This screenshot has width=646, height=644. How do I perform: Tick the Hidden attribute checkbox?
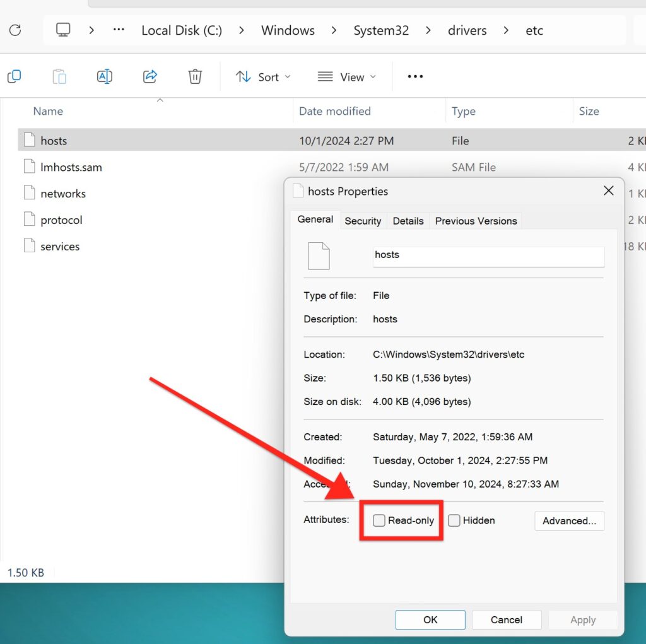454,520
